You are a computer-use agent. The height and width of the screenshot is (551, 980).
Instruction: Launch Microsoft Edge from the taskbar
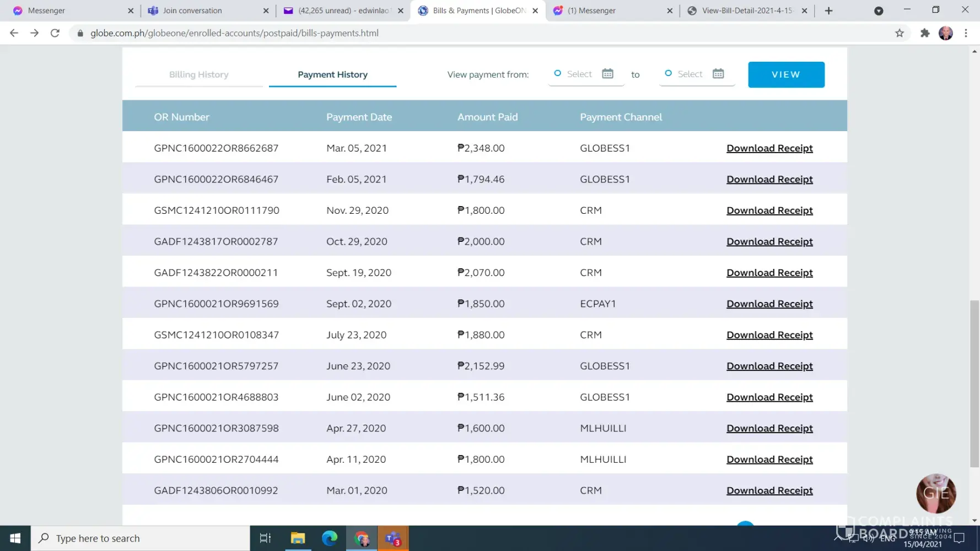330,538
